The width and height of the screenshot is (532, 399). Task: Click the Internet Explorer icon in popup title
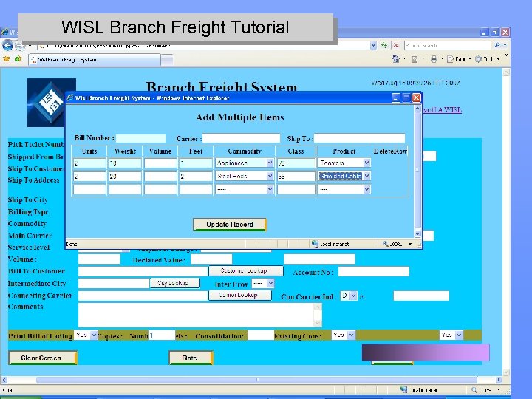[x=70, y=98]
